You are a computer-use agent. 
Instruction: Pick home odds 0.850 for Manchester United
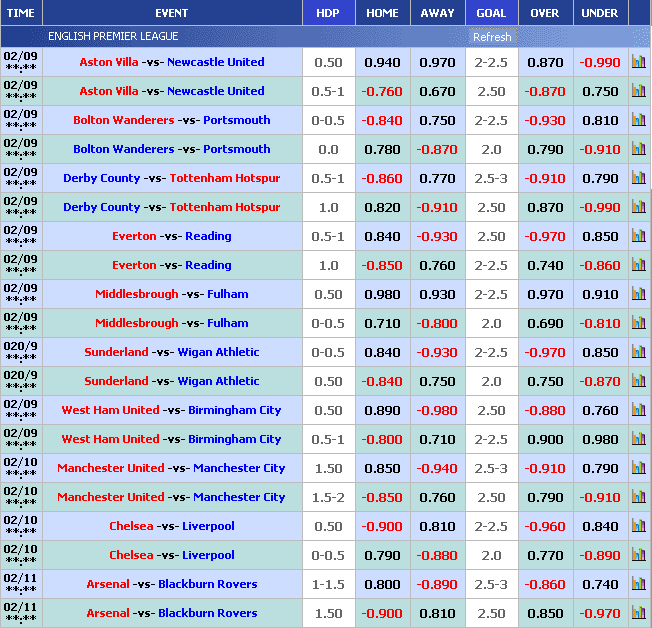tap(382, 468)
